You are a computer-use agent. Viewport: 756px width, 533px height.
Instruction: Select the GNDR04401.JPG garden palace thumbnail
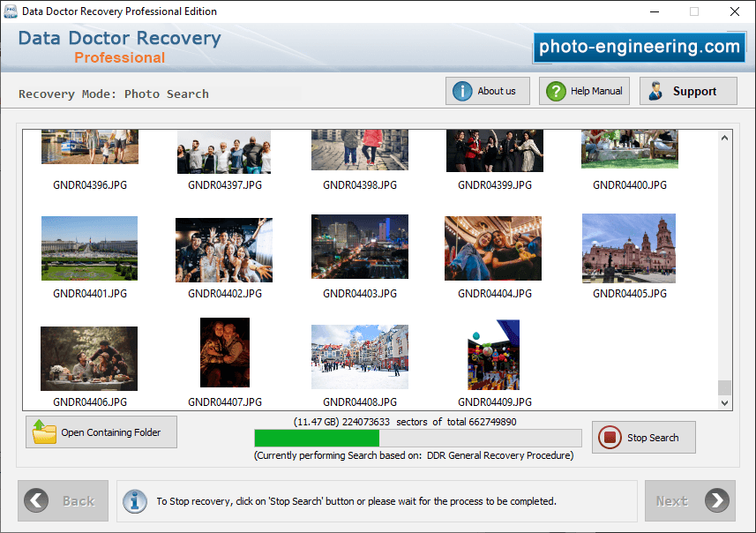click(90, 249)
